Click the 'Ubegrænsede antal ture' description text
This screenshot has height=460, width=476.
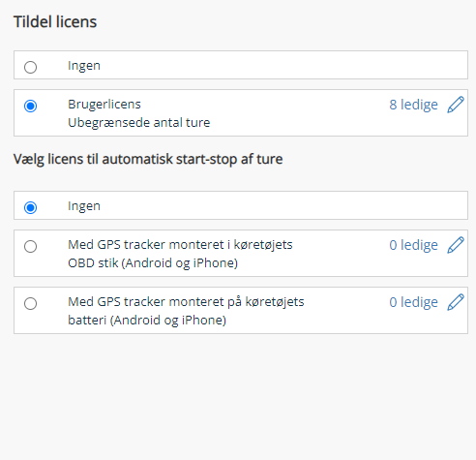coord(139,123)
